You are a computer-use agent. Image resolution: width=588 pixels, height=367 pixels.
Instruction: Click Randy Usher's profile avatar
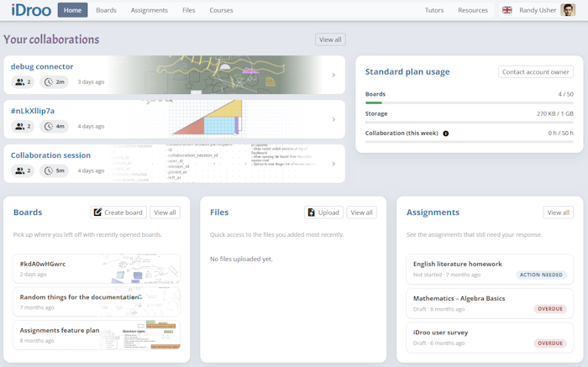point(568,10)
